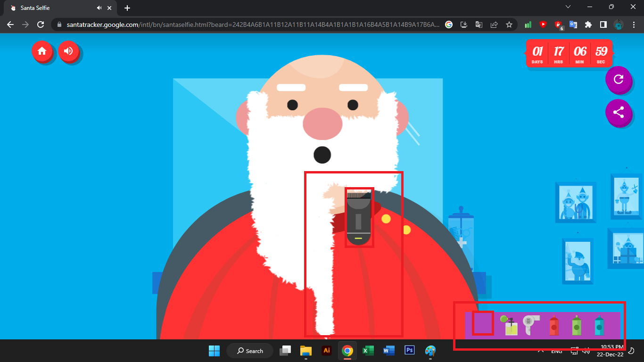Show hidden system tray icons
The width and height of the screenshot is (644, 362).
[541, 351]
